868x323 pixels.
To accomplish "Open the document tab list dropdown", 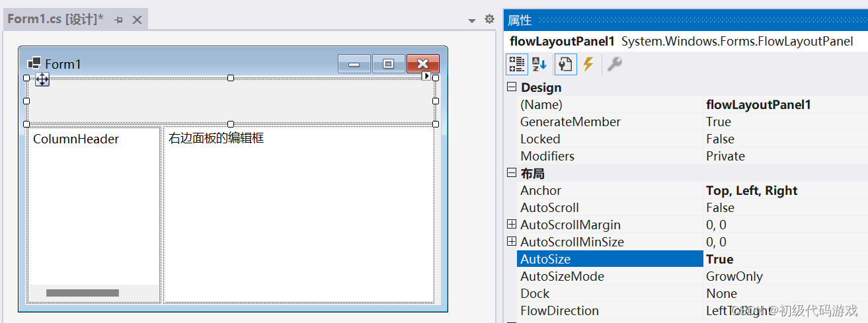I will point(472,20).
